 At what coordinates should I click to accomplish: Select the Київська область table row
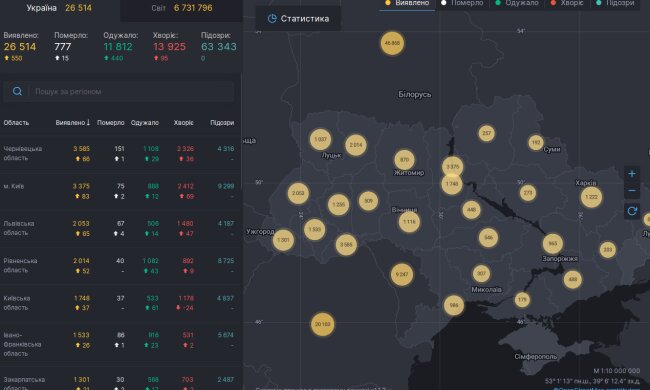[120, 303]
